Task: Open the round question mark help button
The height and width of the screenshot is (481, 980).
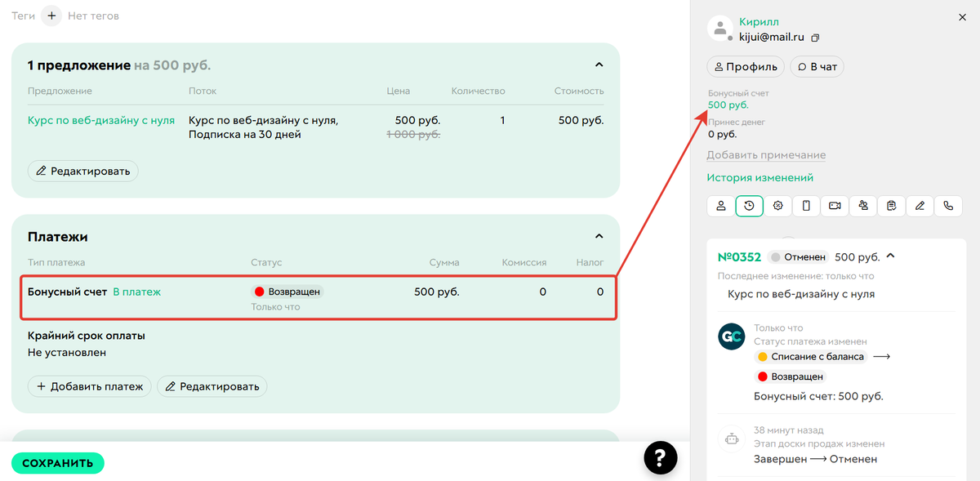Action: click(661, 457)
